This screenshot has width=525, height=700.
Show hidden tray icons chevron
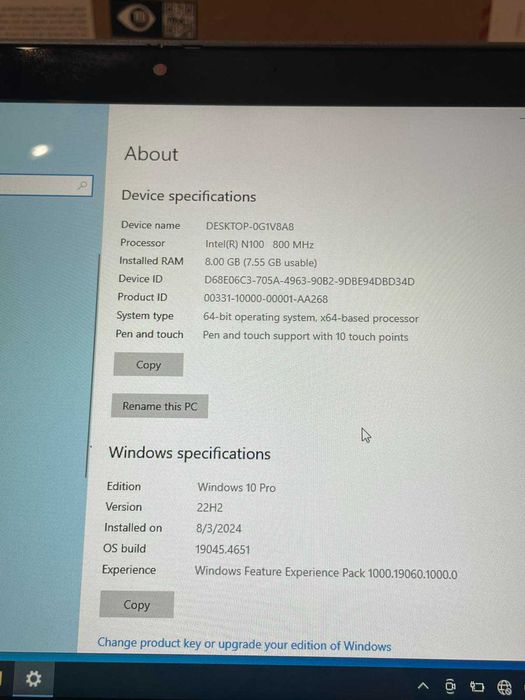coord(423,686)
